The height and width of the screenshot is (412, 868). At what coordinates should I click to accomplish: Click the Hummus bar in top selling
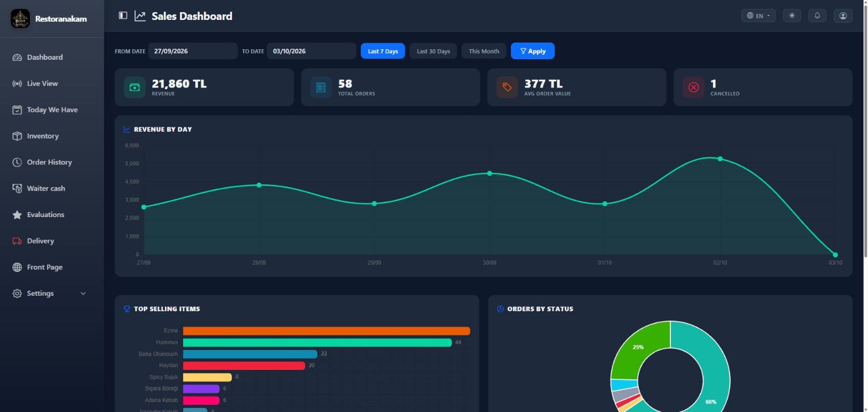click(317, 343)
